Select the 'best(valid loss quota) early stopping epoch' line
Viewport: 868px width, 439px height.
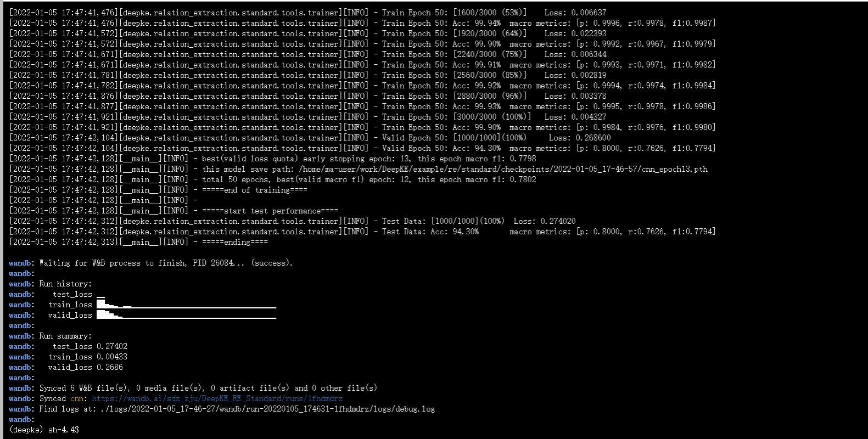pos(272,159)
